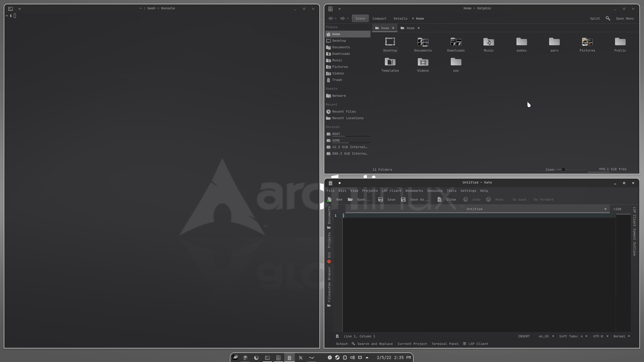This screenshot has width=644, height=362.
Task: Click Open... in Kate toolbar
Action: [x=359, y=199]
